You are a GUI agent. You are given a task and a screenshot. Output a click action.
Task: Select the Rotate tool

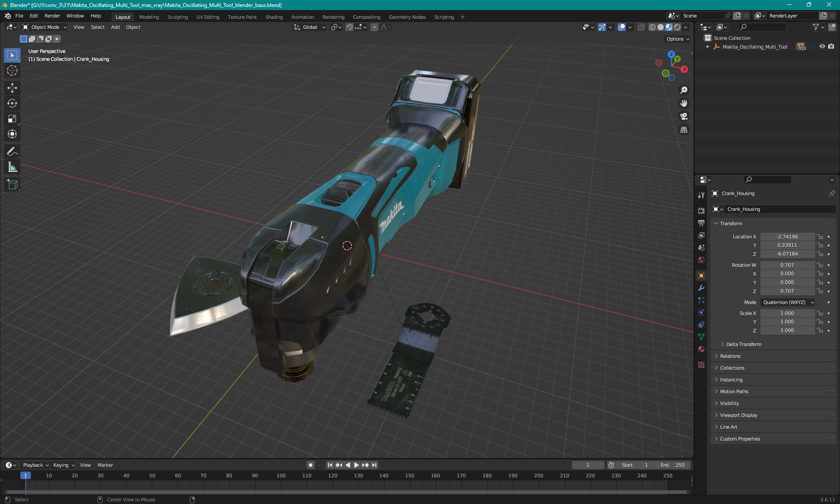coord(12,103)
